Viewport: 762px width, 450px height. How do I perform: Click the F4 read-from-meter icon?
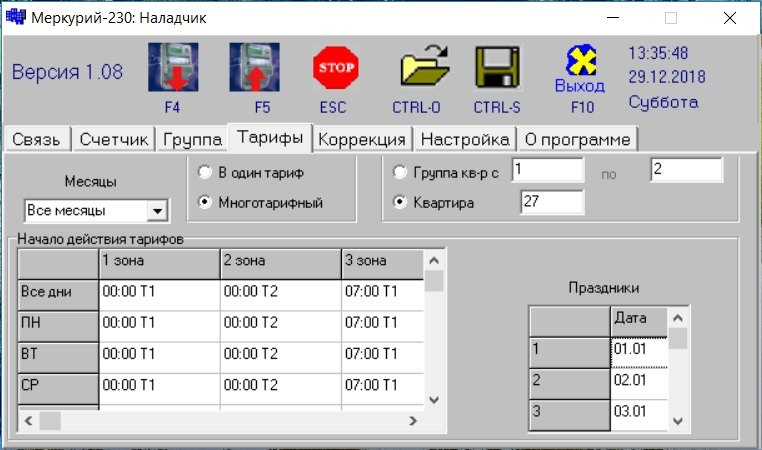click(173, 67)
